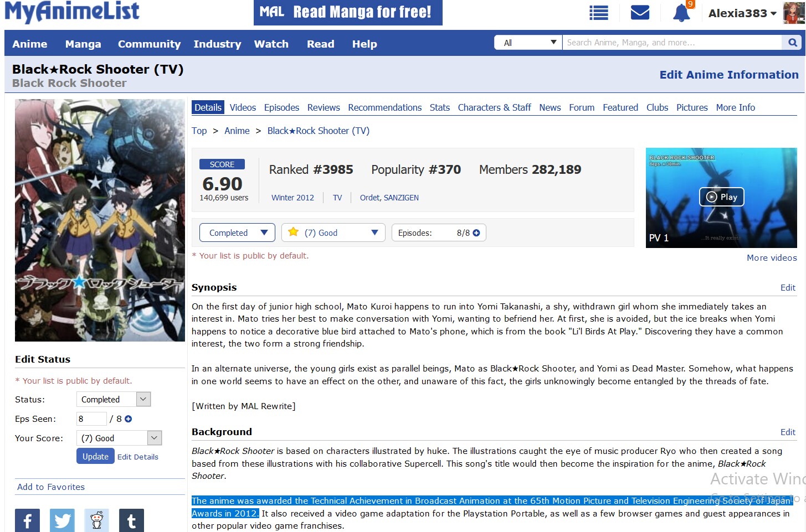
Task: Switch to the Featured tab
Action: (620, 107)
